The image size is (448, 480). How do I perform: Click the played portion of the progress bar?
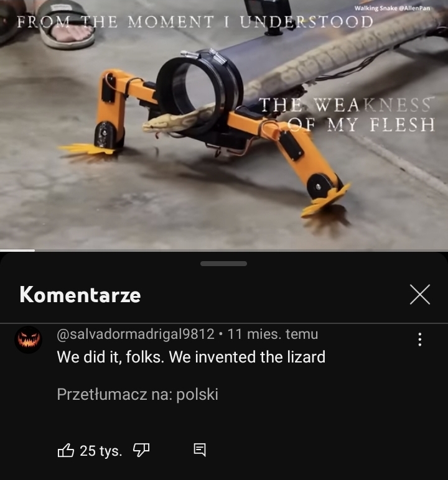point(17,251)
